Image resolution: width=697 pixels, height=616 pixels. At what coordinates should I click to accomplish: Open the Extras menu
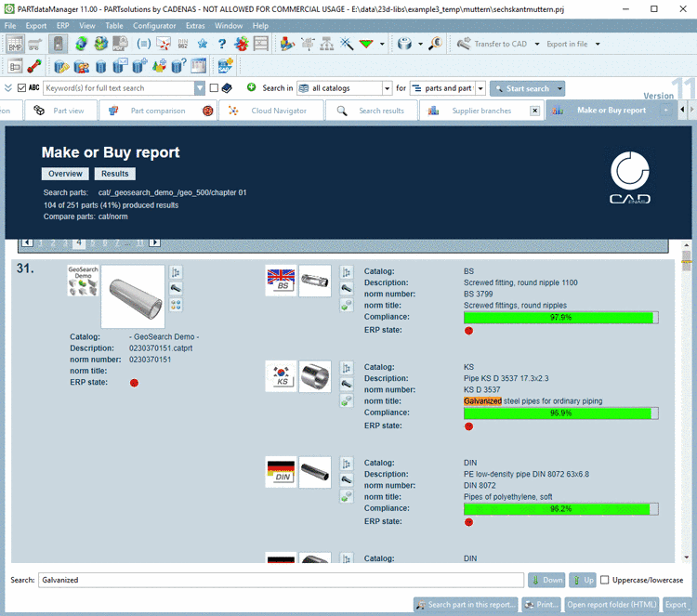coord(195,26)
